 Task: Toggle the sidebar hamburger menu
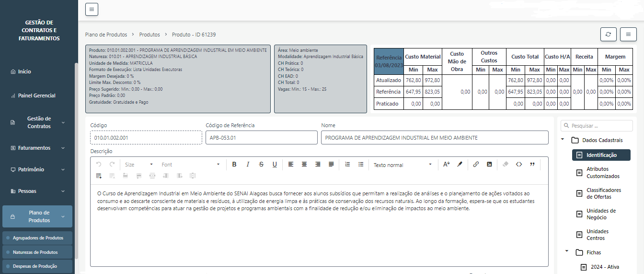pyautogui.click(x=92, y=9)
